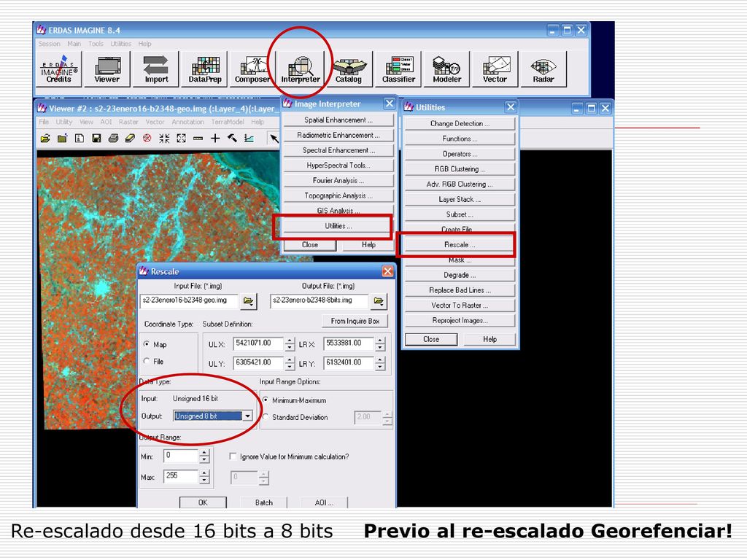This screenshot has height=560, width=747.
Task: Open the Import tool icon
Action: (x=156, y=69)
